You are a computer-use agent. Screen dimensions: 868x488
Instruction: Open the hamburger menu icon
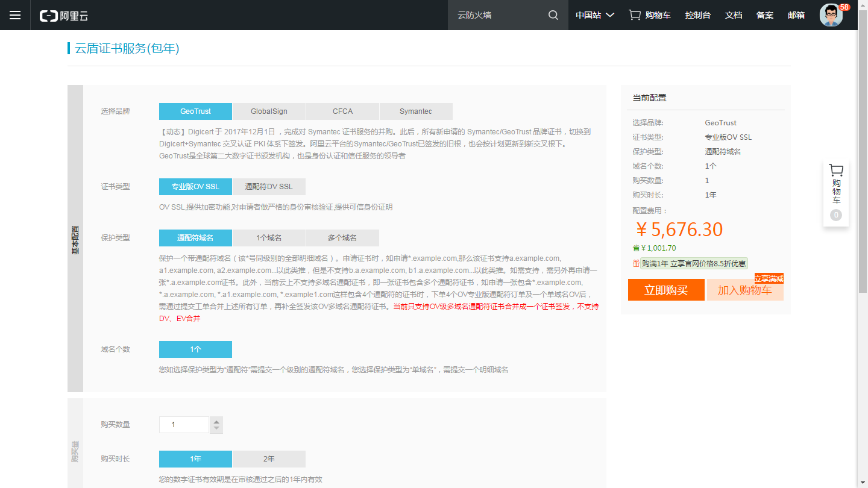pos(15,15)
